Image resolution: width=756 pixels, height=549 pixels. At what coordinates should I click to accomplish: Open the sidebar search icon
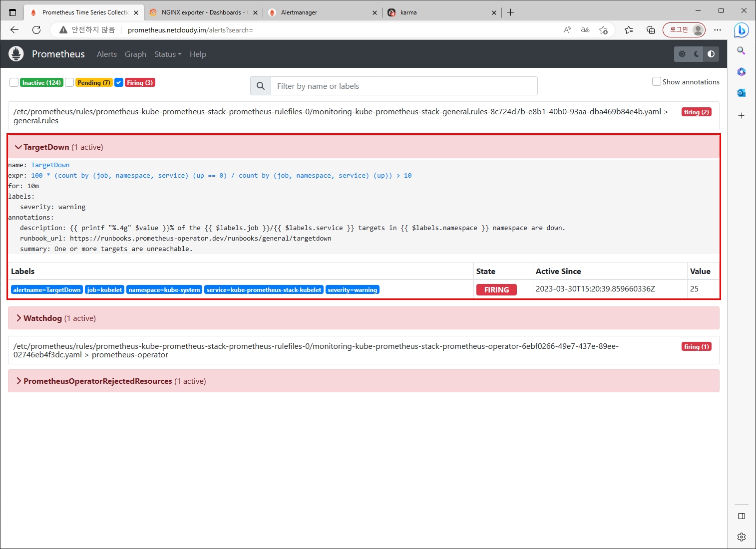(742, 50)
